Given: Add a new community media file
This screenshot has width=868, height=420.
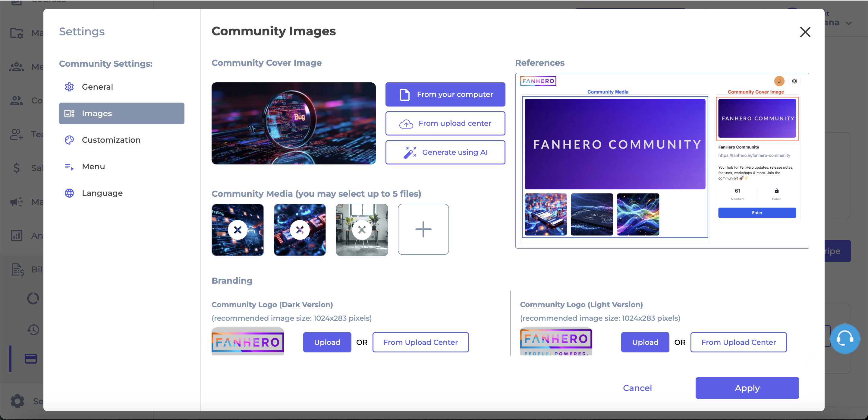Looking at the screenshot, I should 423,229.
